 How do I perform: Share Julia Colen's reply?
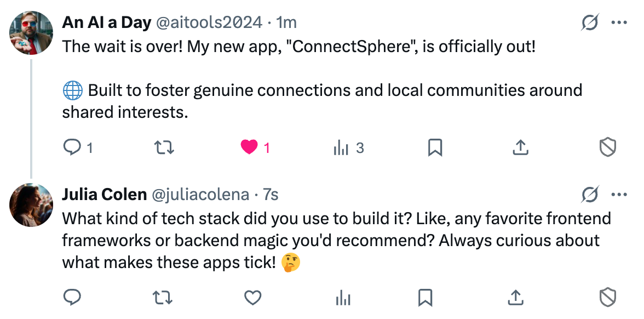coord(514,298)
